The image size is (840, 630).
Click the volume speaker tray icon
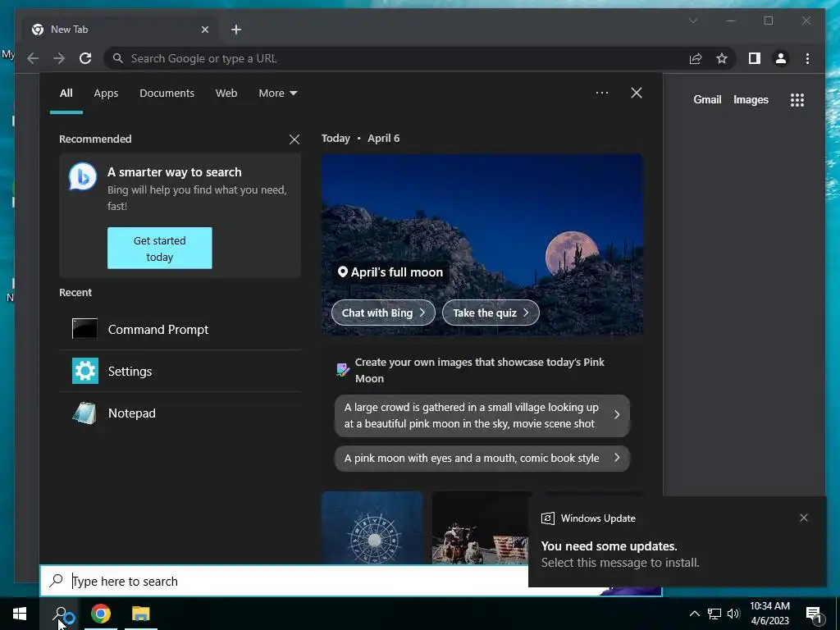(733, 614)
